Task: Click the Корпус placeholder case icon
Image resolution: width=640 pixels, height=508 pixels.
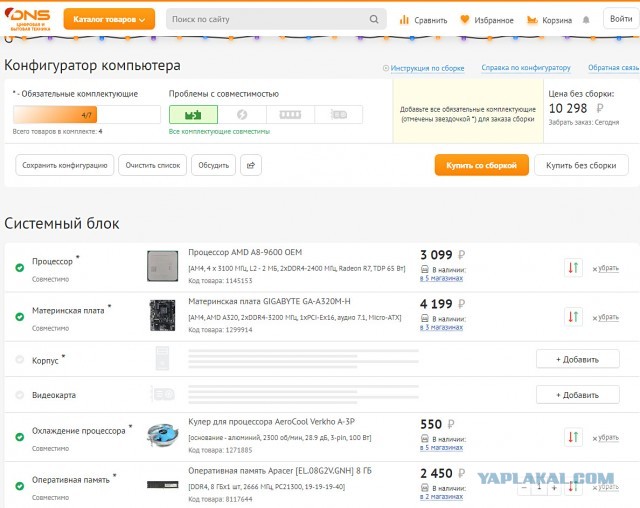Action: [x=162, y=358]
